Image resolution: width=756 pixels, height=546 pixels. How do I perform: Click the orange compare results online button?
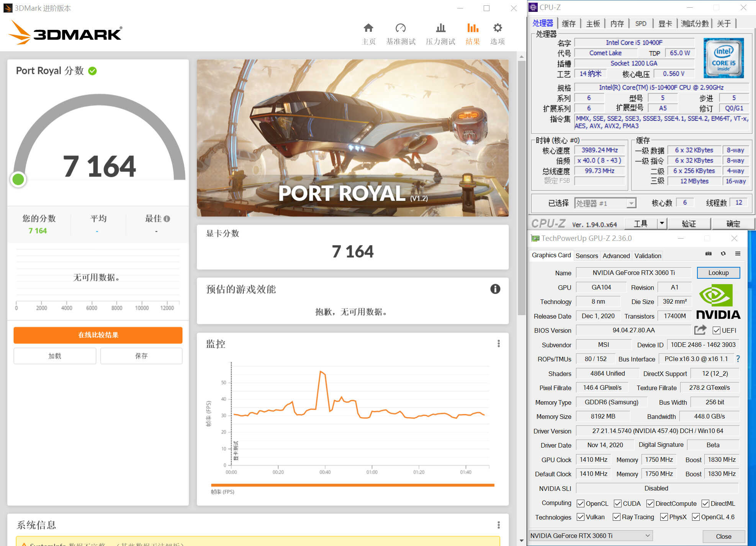point(98,335)
